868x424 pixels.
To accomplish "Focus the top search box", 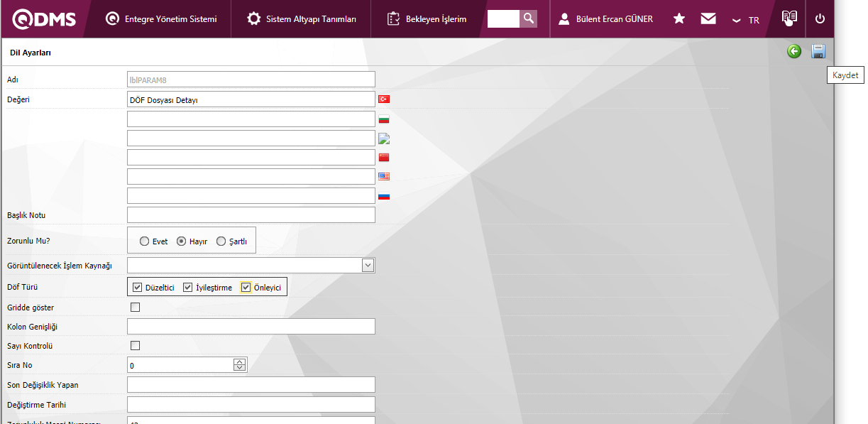I will pyautogui.click(x=503, y=18).
